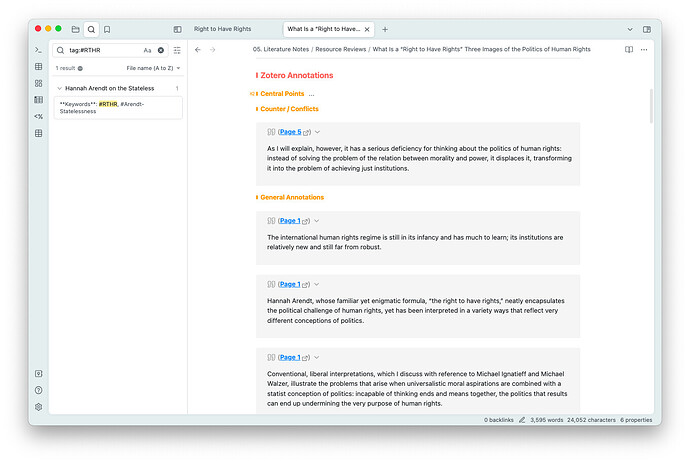The image size is (690, 462).
Task: Expand the chevron next to Page 5 annotation
Action: (317, 132)
